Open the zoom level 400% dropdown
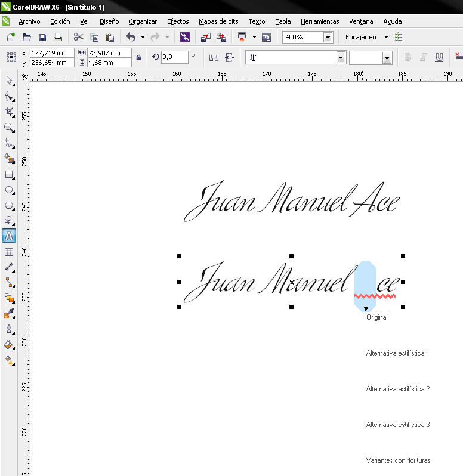Screen dimensions: 463x476 tap(328, 37)
